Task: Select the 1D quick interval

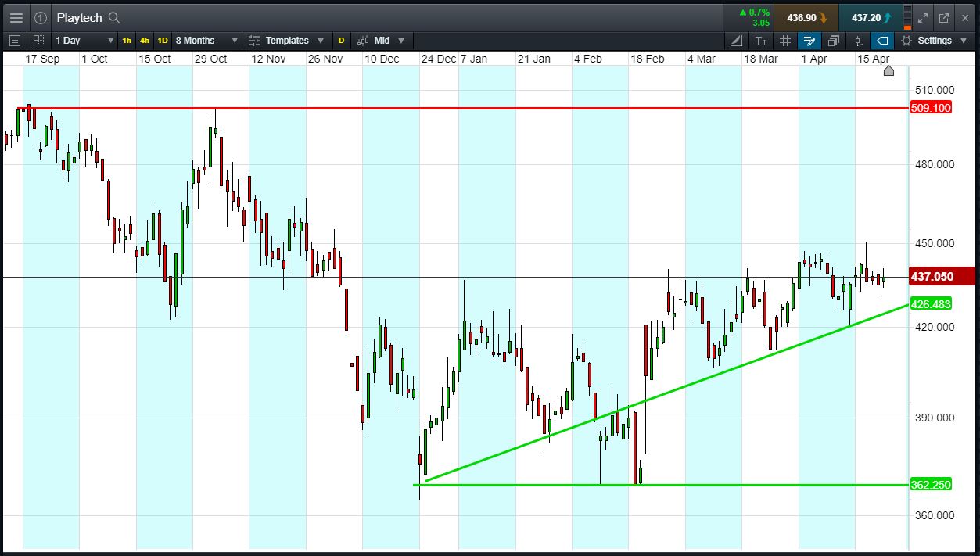Action: tap(163, 41)
